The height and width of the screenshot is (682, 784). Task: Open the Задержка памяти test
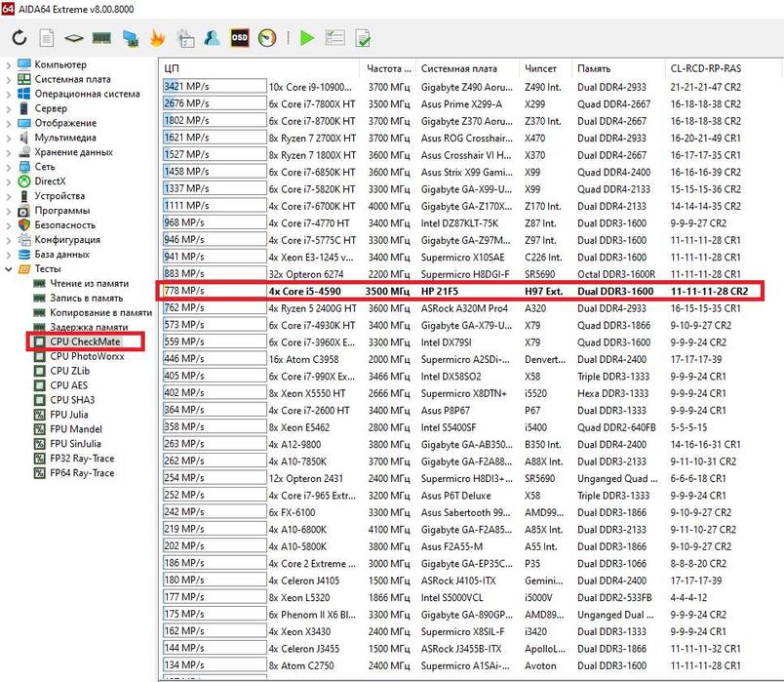point(89,327)
